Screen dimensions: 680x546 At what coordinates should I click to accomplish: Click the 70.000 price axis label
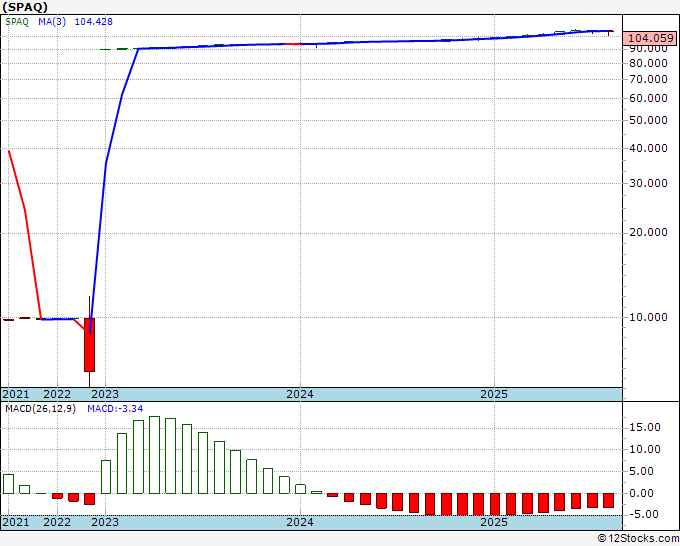648,79
